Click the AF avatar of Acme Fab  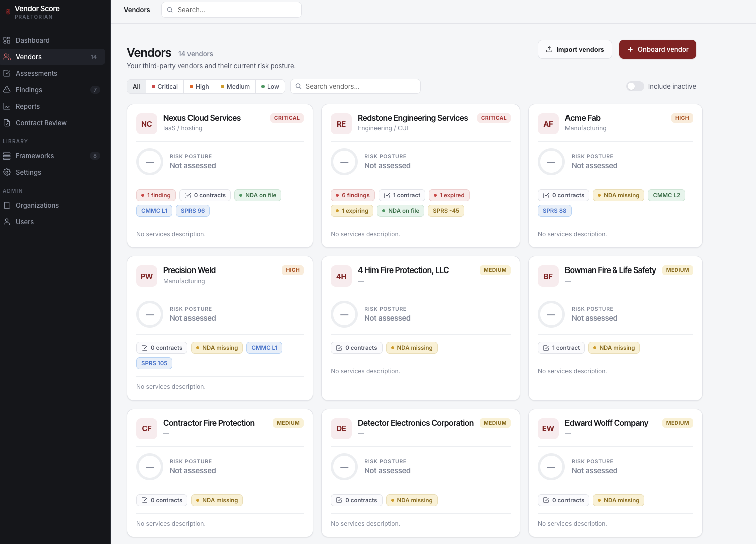(548, 124)
